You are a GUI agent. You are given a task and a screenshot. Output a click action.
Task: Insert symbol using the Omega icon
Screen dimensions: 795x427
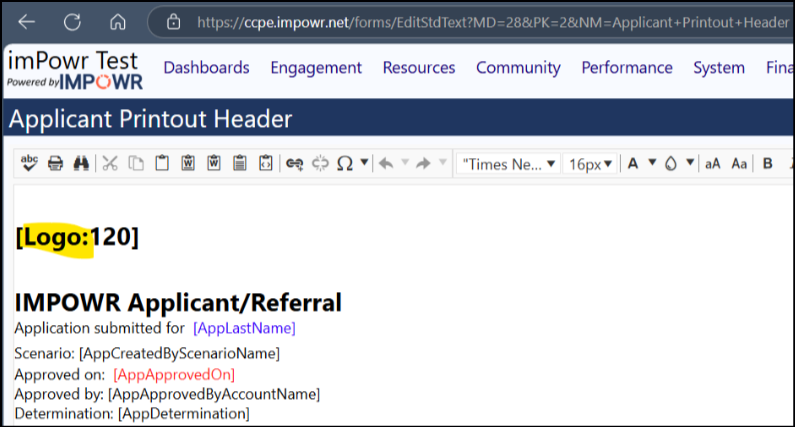[x=345, y=163]
